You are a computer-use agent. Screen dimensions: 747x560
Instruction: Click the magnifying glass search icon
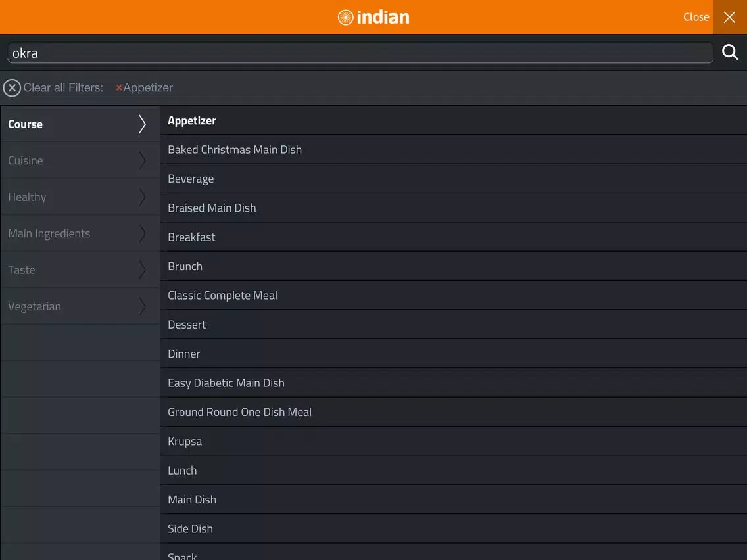730,53
